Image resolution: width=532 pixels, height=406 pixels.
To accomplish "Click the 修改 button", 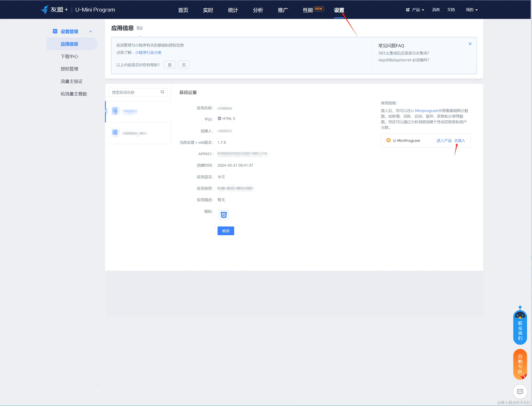I will [225, 231].
